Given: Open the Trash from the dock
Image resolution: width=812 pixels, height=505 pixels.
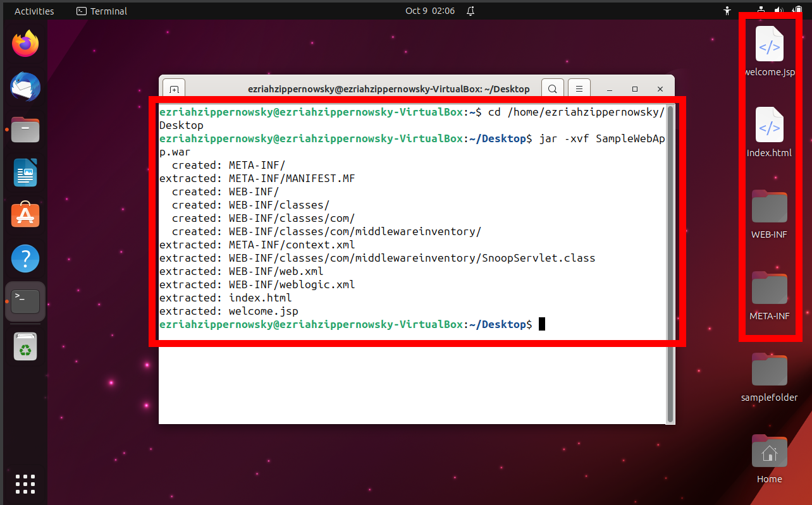Looking at the screenshot, I should [25, 346].
